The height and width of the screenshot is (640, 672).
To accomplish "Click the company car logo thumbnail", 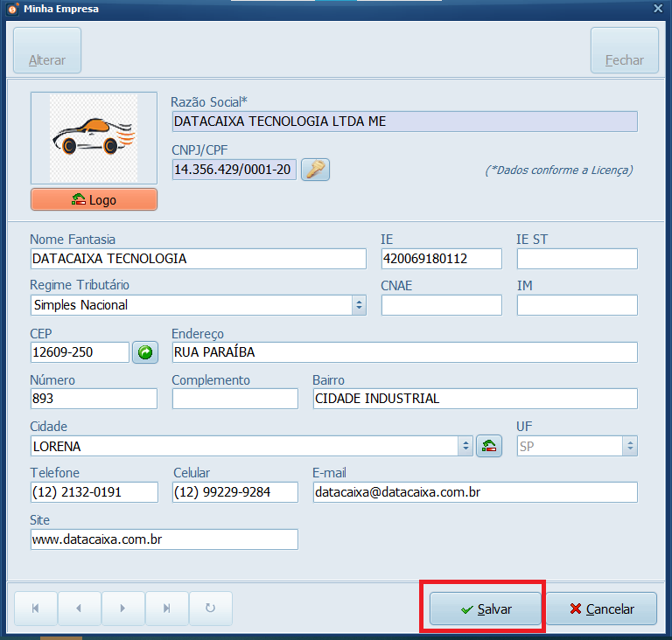I will click(x=94, y=137).
